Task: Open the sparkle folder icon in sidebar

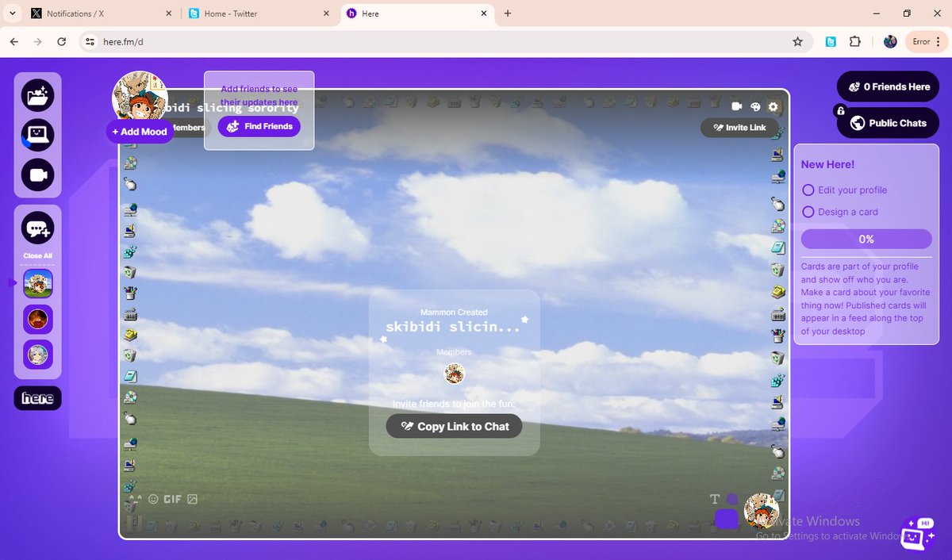Action: (37, 96)
